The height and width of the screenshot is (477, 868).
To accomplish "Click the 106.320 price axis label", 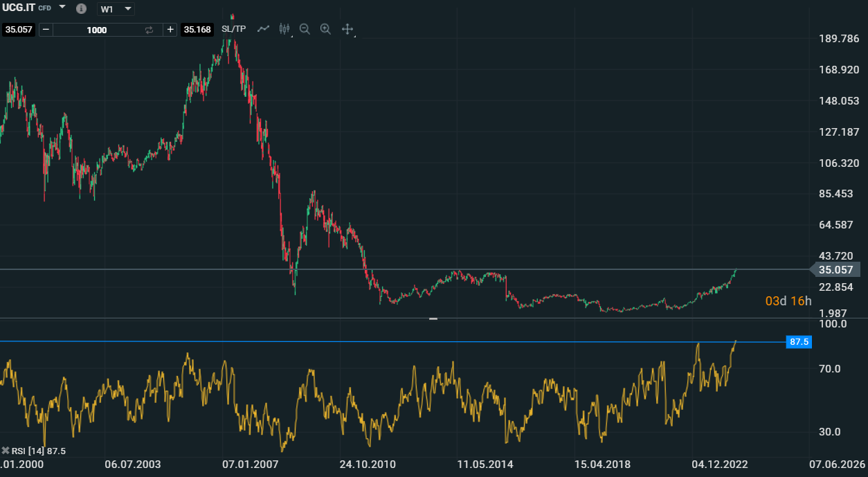I will (x=839, y=163).
